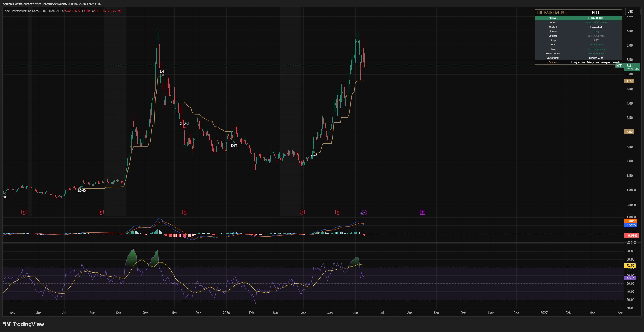Viewport: 644px width, 332px height.
Task: Click the 2026 label on time axis
Action: [226, 313]
